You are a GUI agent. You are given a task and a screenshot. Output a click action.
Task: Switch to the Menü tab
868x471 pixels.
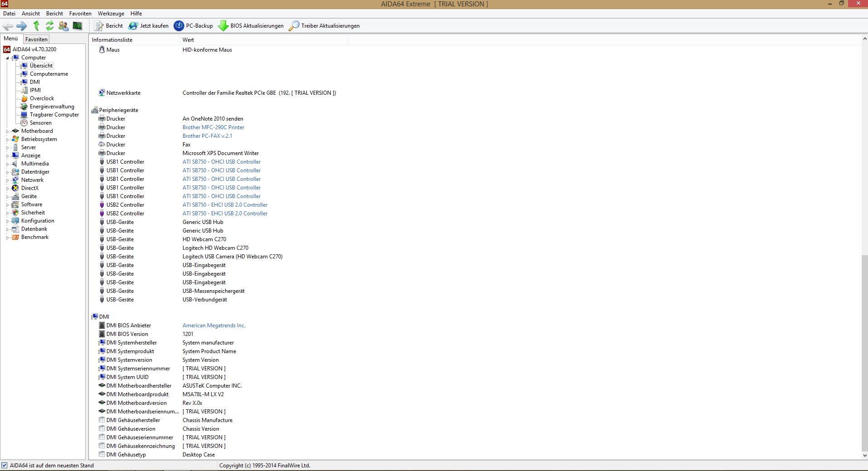pos(11,39)
